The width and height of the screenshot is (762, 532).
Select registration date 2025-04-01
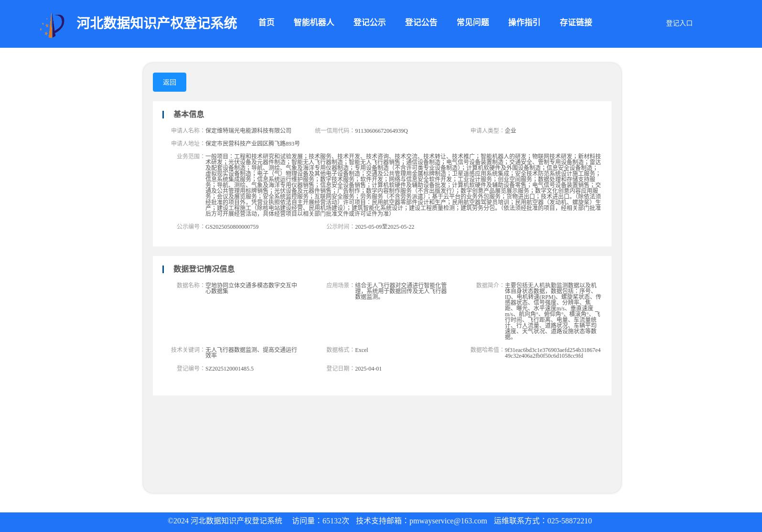tap(368, 369)
